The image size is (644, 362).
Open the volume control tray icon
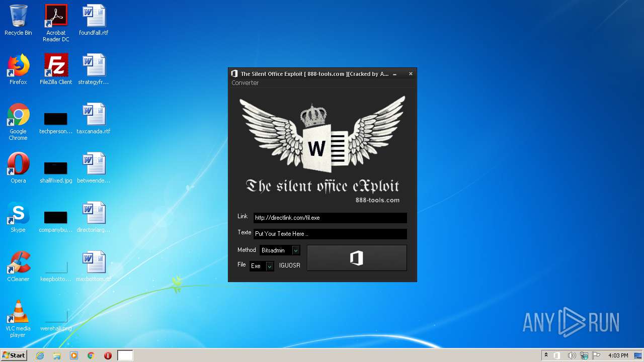pos(572,355)
